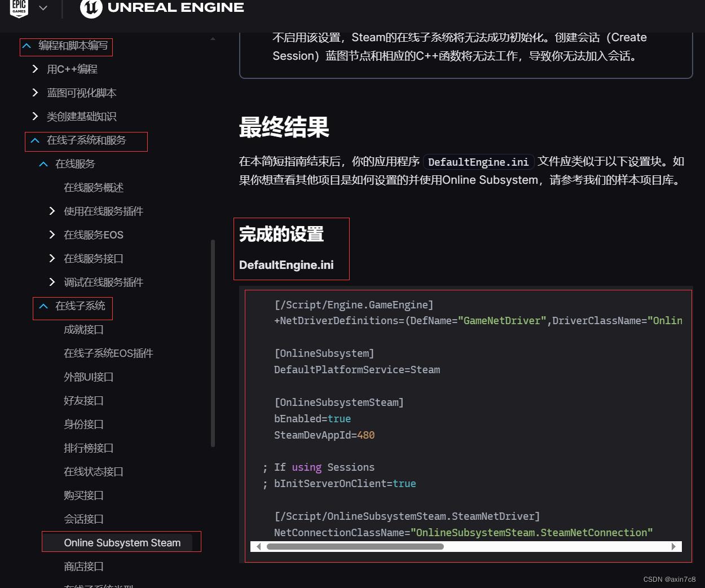This screenshot has width=705, height=588.
Task: Click the code block scroll-left arrow
Action: (x=258, y=546)
